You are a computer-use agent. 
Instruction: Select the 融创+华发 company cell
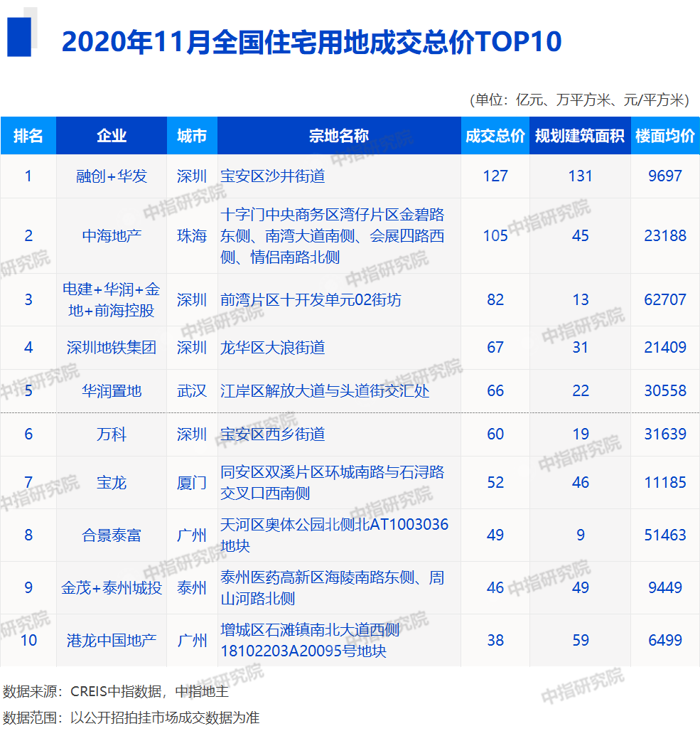point(112,176)
